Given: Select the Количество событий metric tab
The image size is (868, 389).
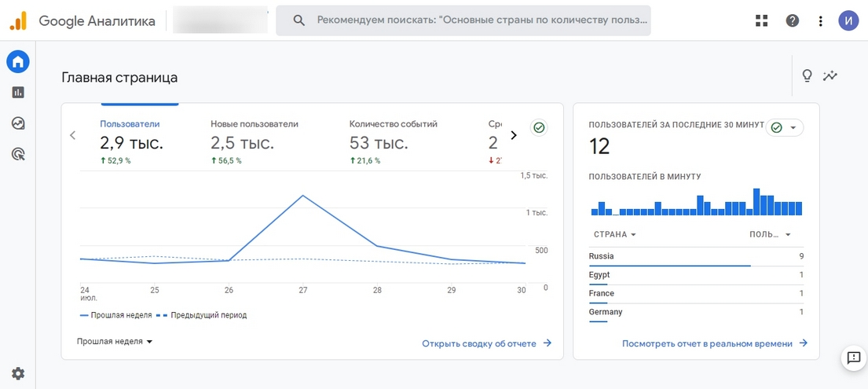Looking at the screenshot, I should 393,141.
